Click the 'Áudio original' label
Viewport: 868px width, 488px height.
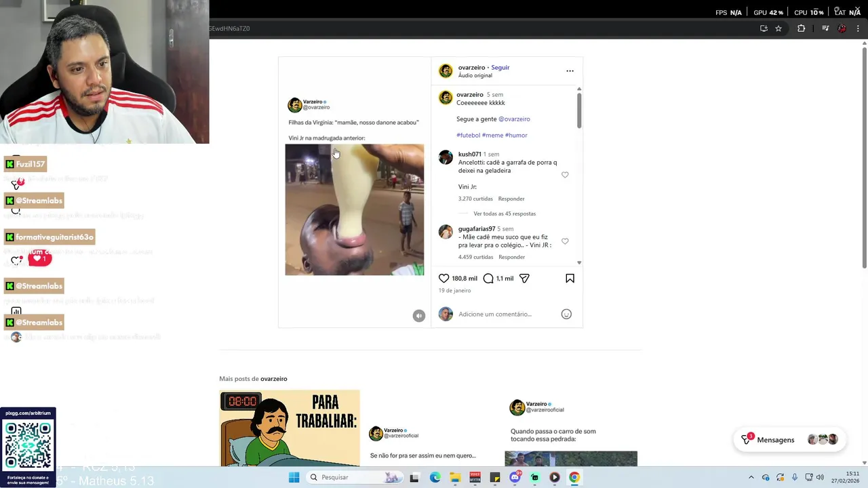475,75
